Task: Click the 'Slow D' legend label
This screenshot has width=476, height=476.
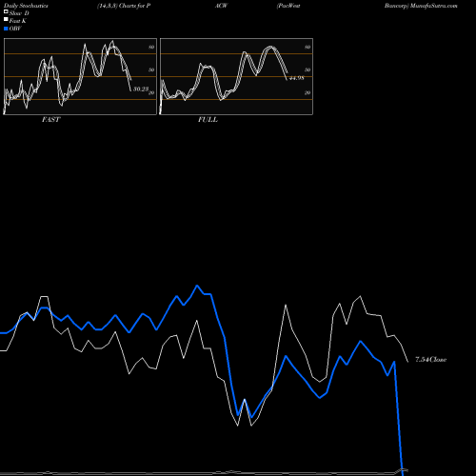Action: tap(19, 13)
